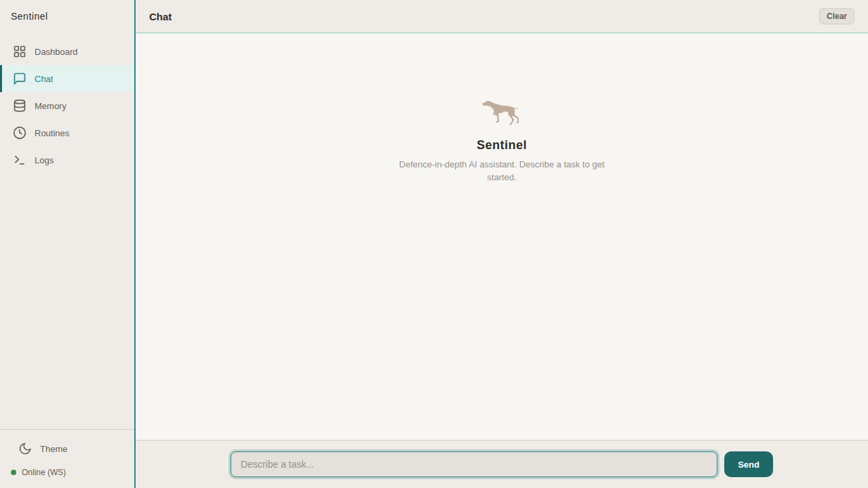
Task: Click the Chat speech-bubble icon
Action: pyautogui.click(x=20, y=79)
